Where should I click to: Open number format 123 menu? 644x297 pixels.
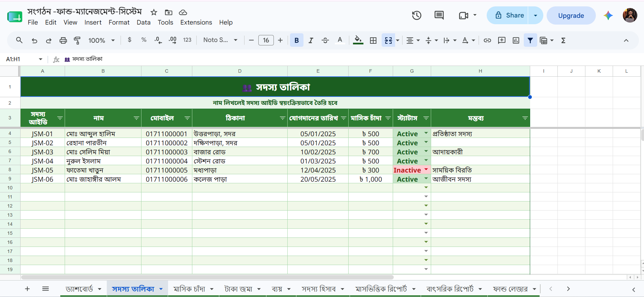pyautogui.click(x=187, y=40)
